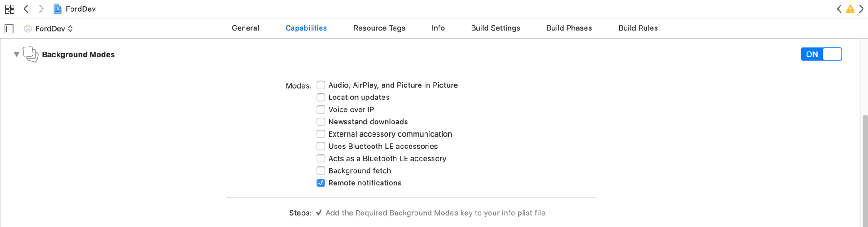Turn off the Background Modes switch
Viewport: 868px width, 227px height.
[821, 54]
